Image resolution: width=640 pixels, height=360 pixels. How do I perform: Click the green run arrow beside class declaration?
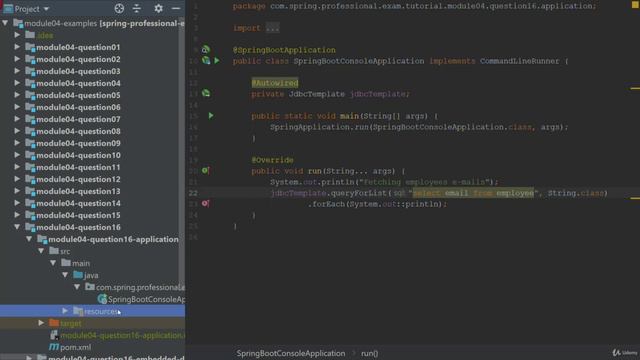click(x=217, y=61)
